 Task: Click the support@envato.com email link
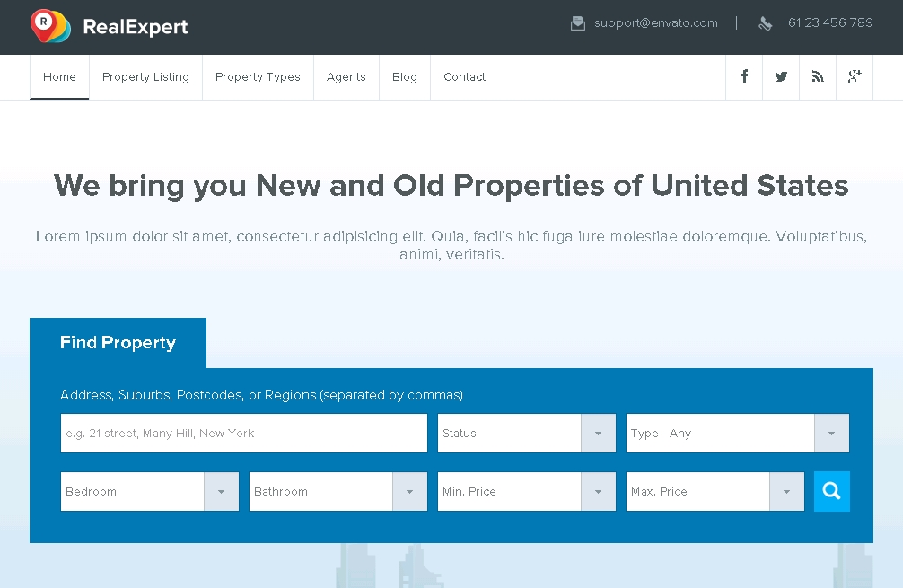656,23
